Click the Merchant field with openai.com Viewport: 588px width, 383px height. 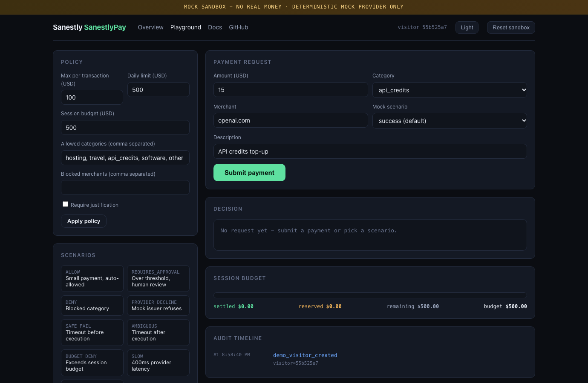point(291,120)
